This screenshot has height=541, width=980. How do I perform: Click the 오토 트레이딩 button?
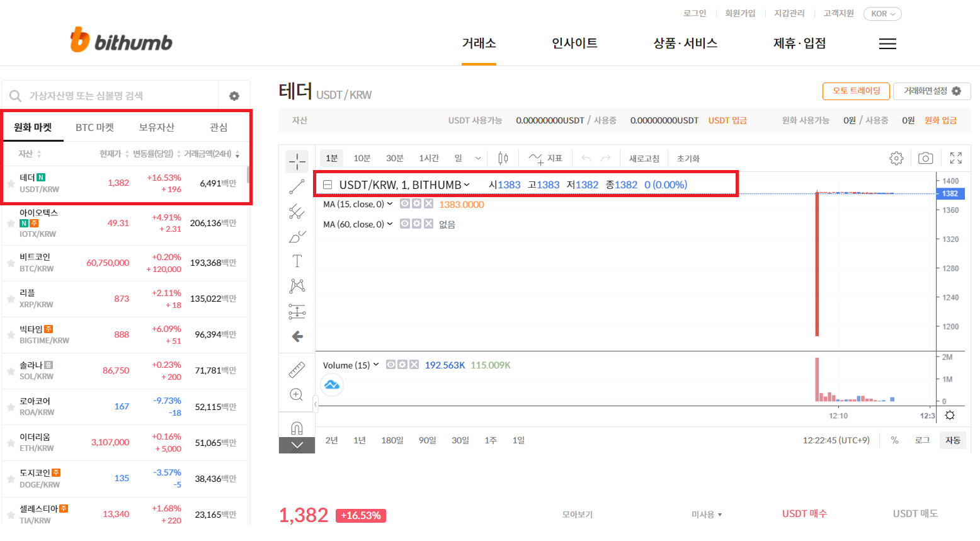pos(857,91)
